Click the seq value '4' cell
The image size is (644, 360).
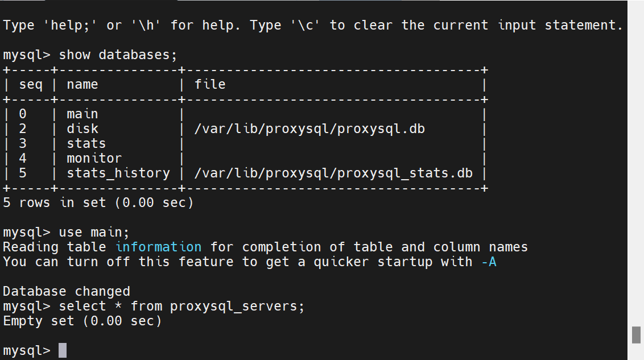tap(23, 159)
